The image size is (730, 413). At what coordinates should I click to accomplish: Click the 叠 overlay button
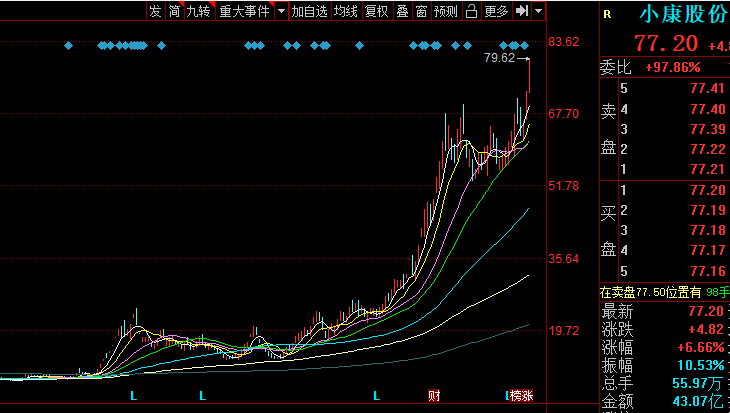402,11
